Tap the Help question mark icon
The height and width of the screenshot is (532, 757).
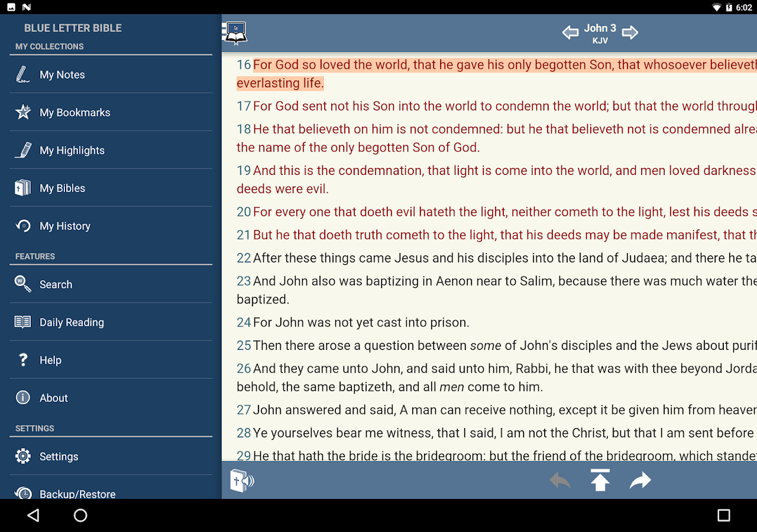click(x=23, y=360)
